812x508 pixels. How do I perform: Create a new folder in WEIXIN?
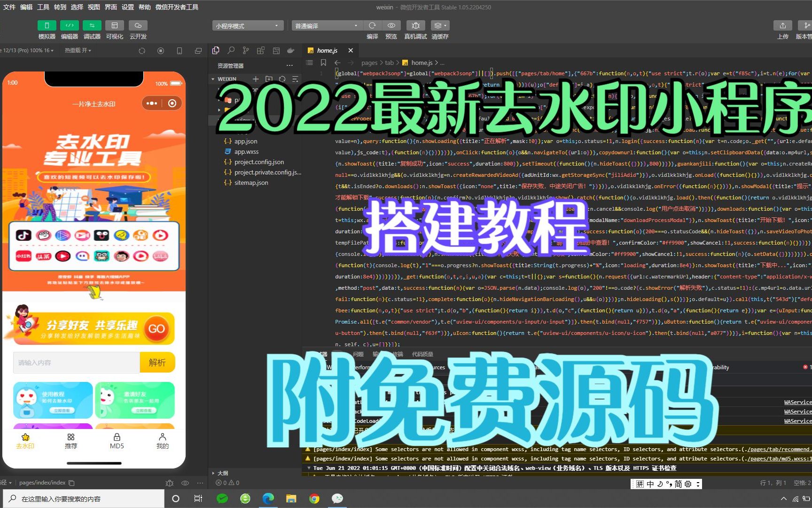269,79
